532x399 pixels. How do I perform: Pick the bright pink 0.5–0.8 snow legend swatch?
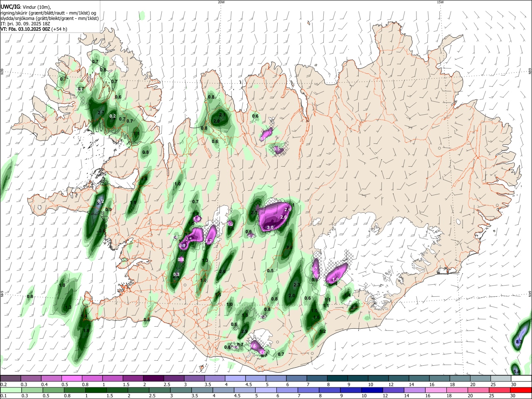[x=71, y=378]
